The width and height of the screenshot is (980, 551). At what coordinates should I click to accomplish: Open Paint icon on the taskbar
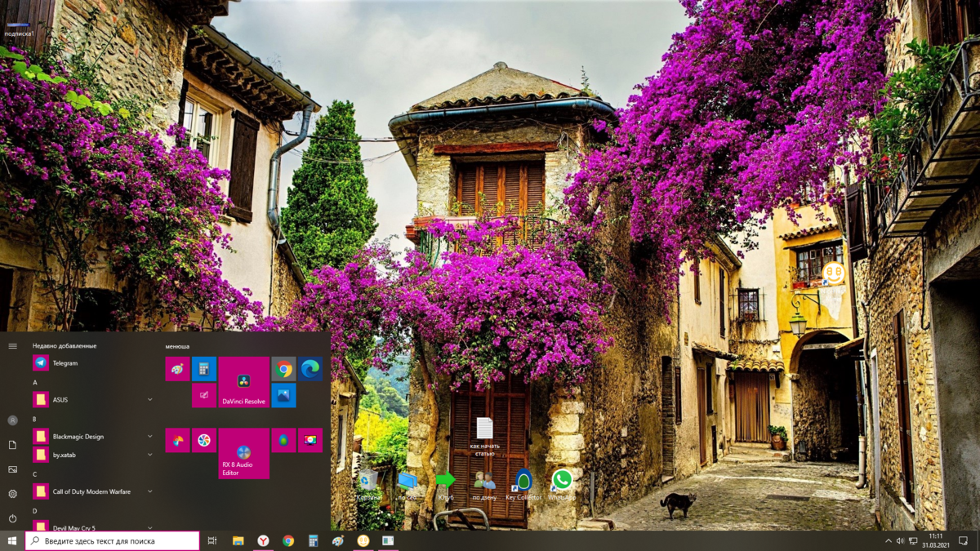click(x=338, y=540)
